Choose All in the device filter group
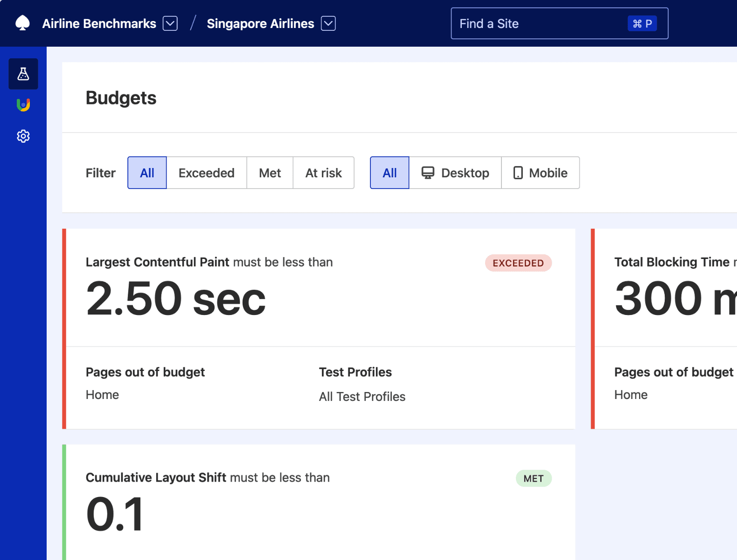Viewport: 737px width, 560px height. pos(389,173)
